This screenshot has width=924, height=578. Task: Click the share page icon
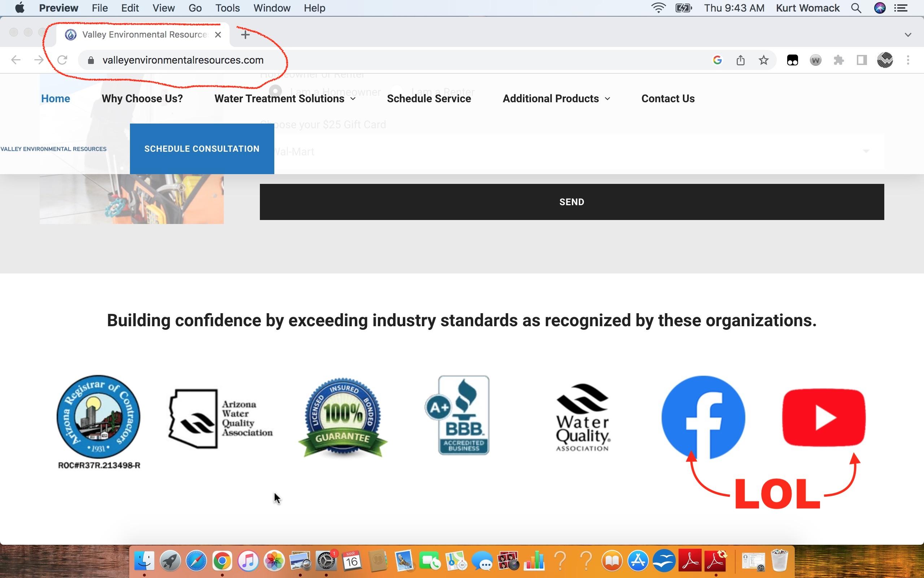click(740, 60)
